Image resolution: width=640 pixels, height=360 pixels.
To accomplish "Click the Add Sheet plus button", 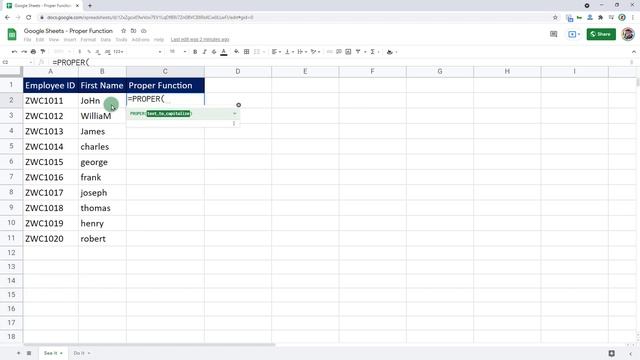I will click(18, 353).
